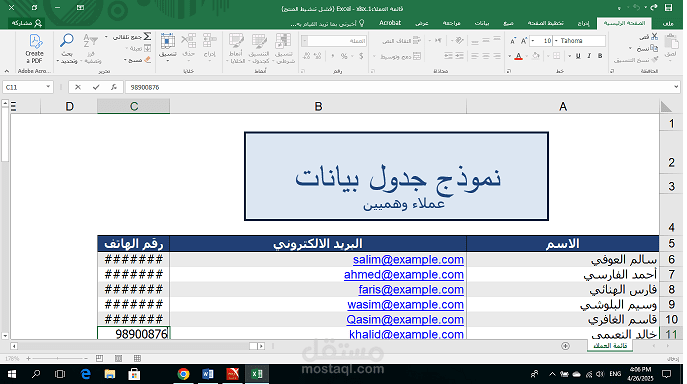Open the Tahoma font name dropdown
The height and width of the screenshot is (384, 687).
556,41
